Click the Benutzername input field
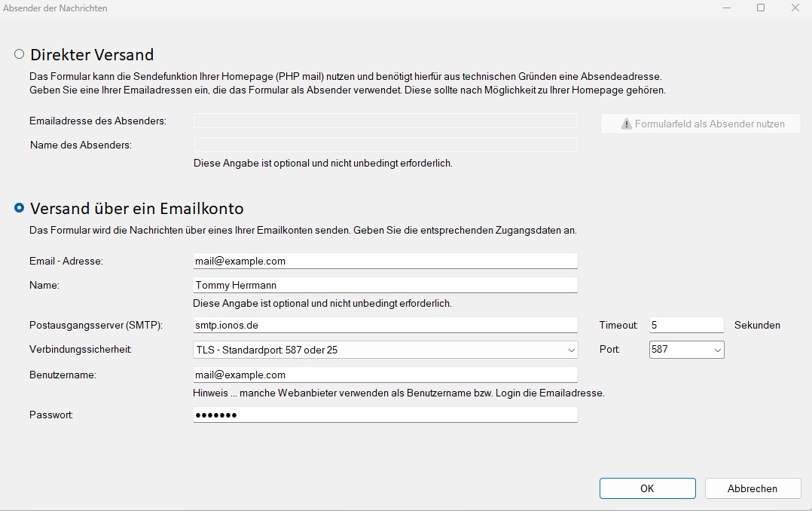812x511 pixels. 385,375
